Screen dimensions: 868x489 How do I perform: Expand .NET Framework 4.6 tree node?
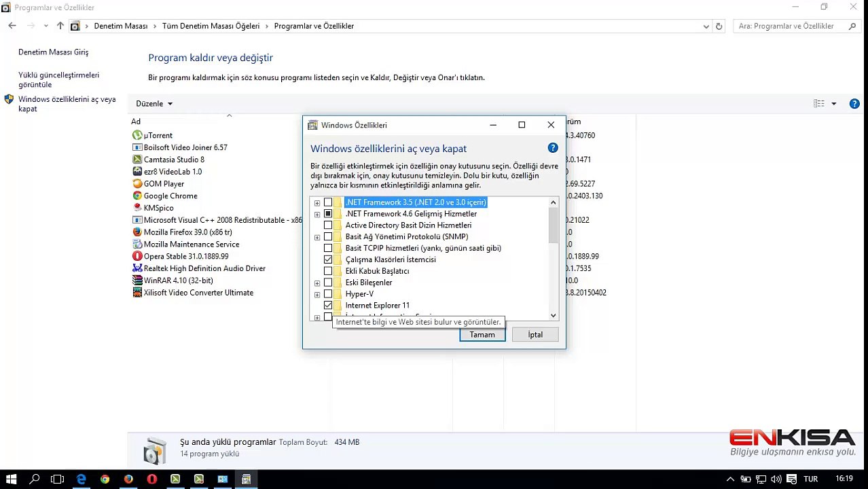pyautogui.click(x=317, y=214)
